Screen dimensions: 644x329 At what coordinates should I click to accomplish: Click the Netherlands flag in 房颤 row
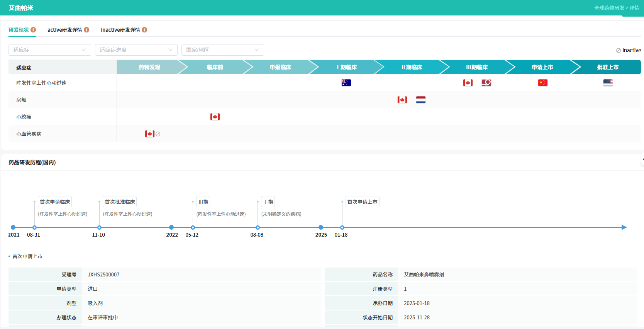(x=420, y=100)
